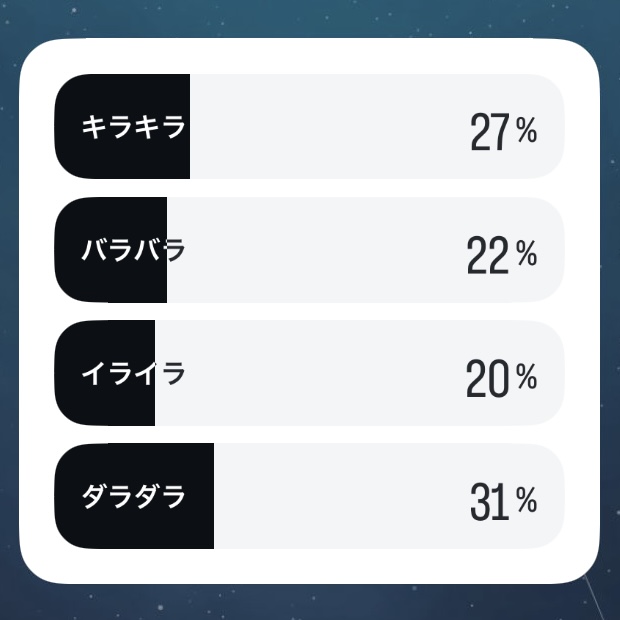Screen dimensions: 620x620
Task: Click the percent sign next to 31
Action: pyautogui.click(x=527, y=500)
